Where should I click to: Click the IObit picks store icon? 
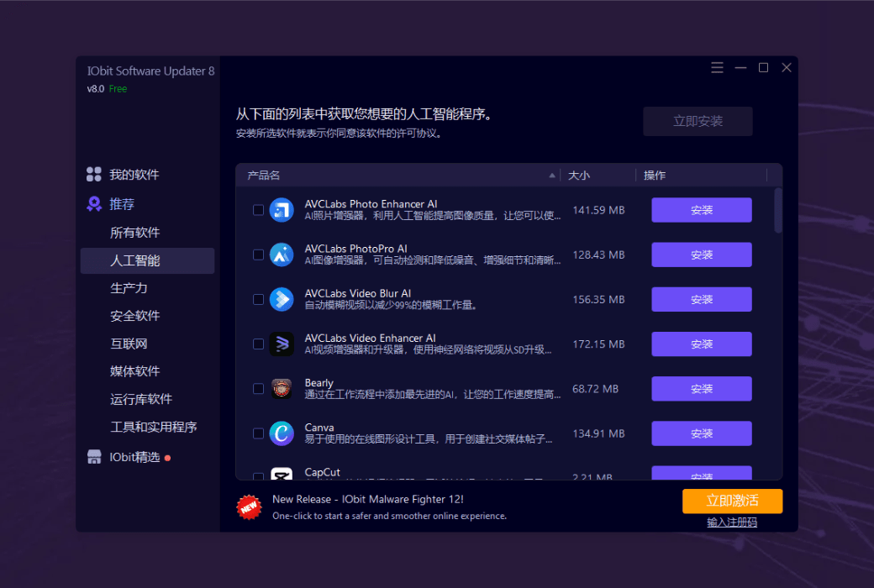tap(94, 457)
